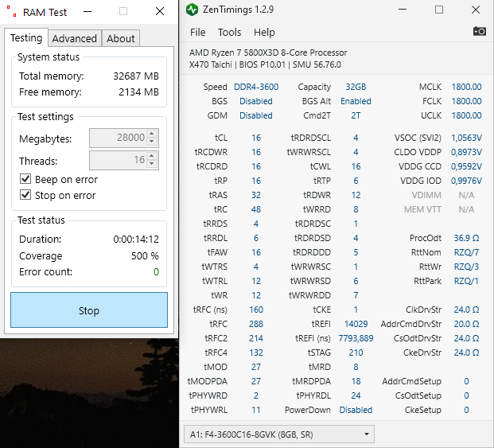Click the tRFC (ns) 160 value

256,310
